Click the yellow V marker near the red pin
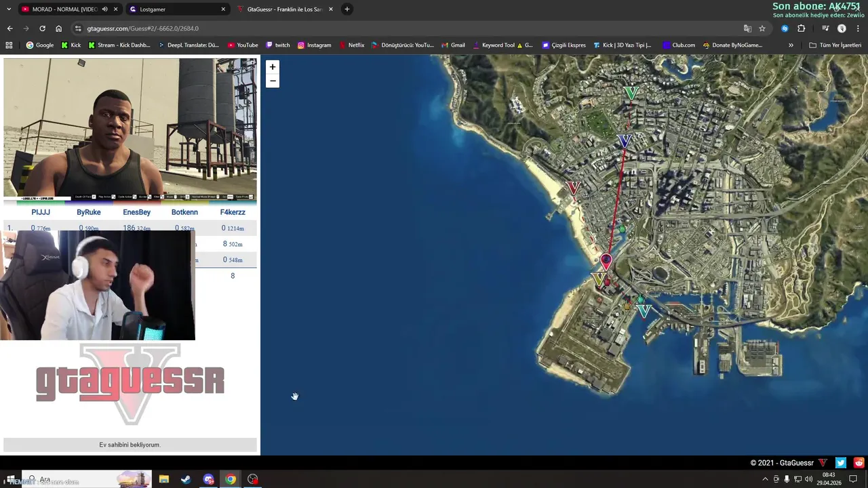868x488 pixels. tap(598, 279)
